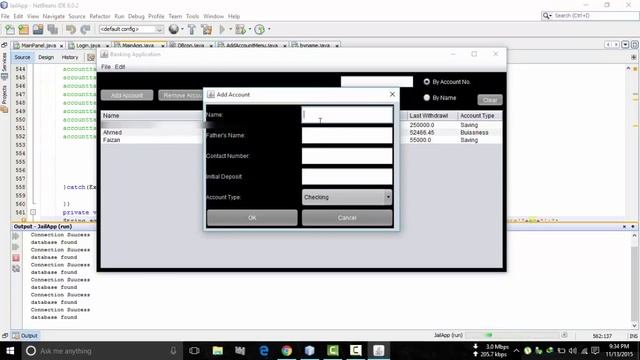
Task: Open the Debug menu in NetBeans
Action: 136,16
